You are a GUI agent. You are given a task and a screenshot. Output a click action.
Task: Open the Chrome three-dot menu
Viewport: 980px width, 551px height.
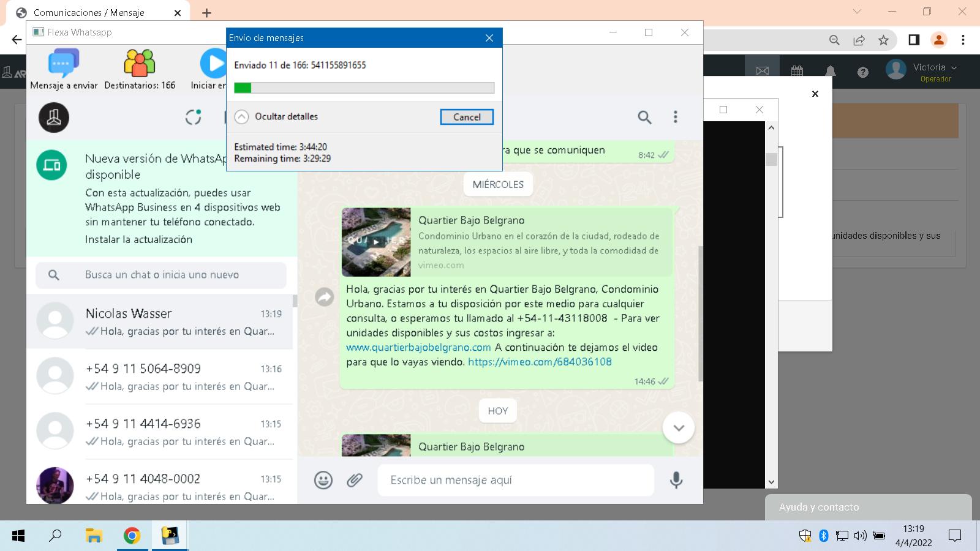pos(963,40)
